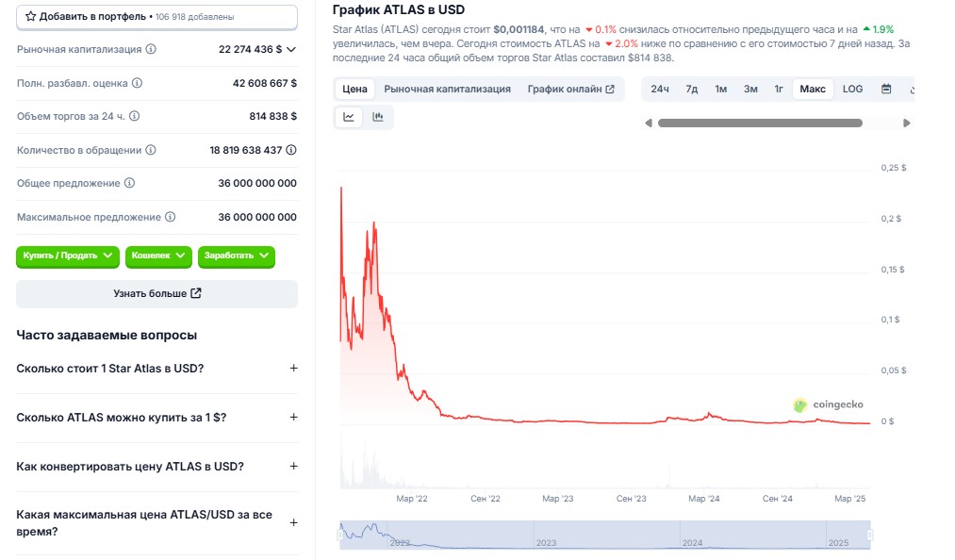The width and height of the screenshot is (955, 560).
Task: Click the 'Общее предложение' value 36 000 000 000
Action: [x=257, y=183]
